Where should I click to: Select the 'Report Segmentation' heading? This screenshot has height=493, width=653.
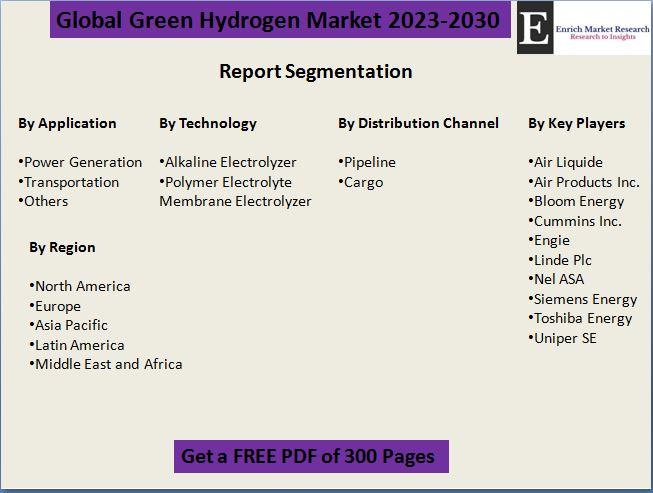pos(316,71)
